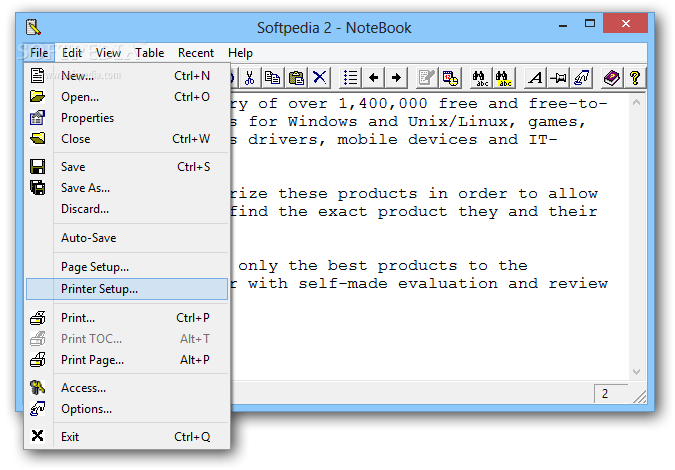Open Options... from the File menu

tap(127, 409)
